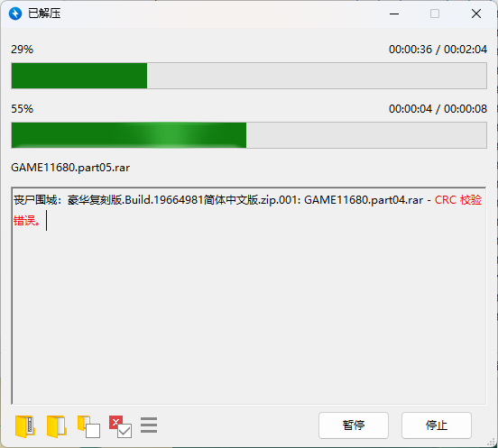Viewport: 498px width, 448px height.
Task: Click the 停止 stop button
Action: 437,425
